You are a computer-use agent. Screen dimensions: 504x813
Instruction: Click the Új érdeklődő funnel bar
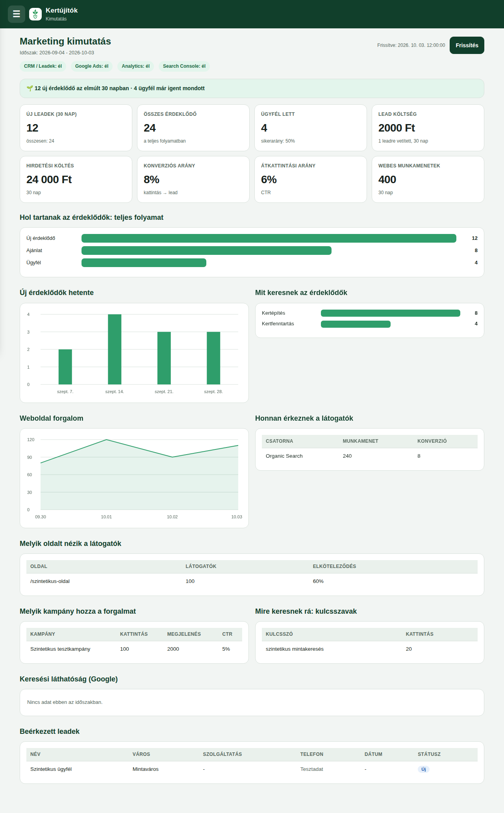pos(269,238)
